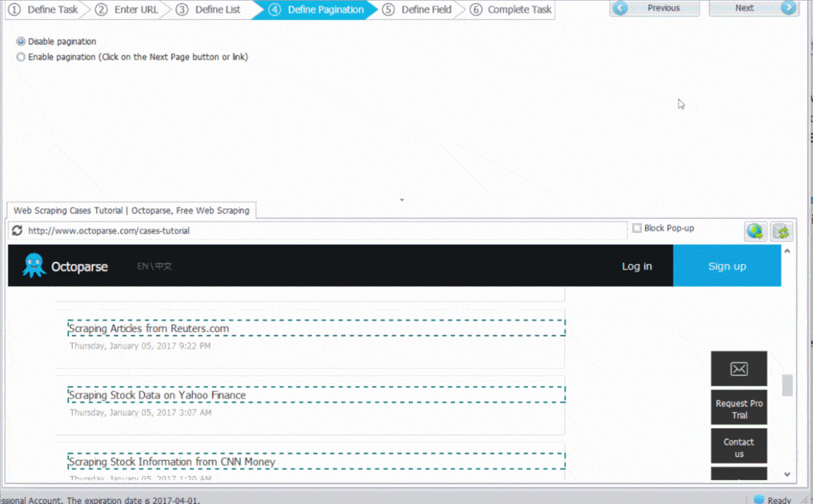Screen dimensions: 813x504
Task: Click the web page scrollbar down arrow
Action: (787, 474)
